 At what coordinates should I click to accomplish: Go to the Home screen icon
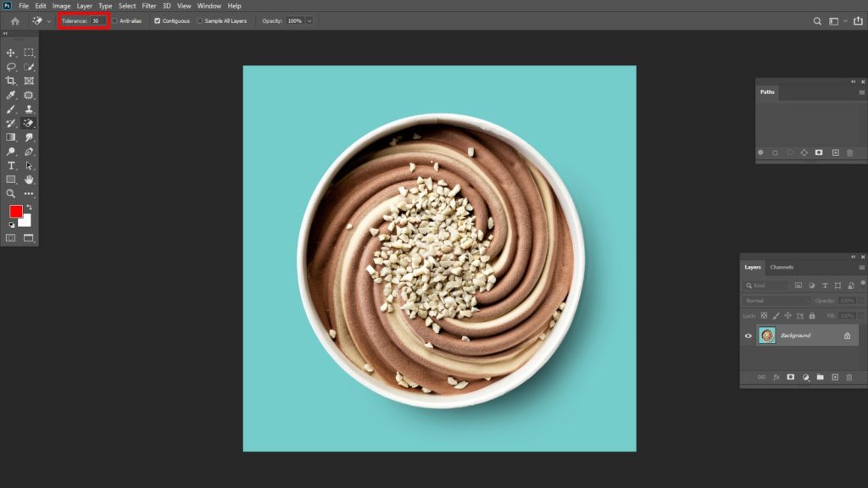coord(15,21)
